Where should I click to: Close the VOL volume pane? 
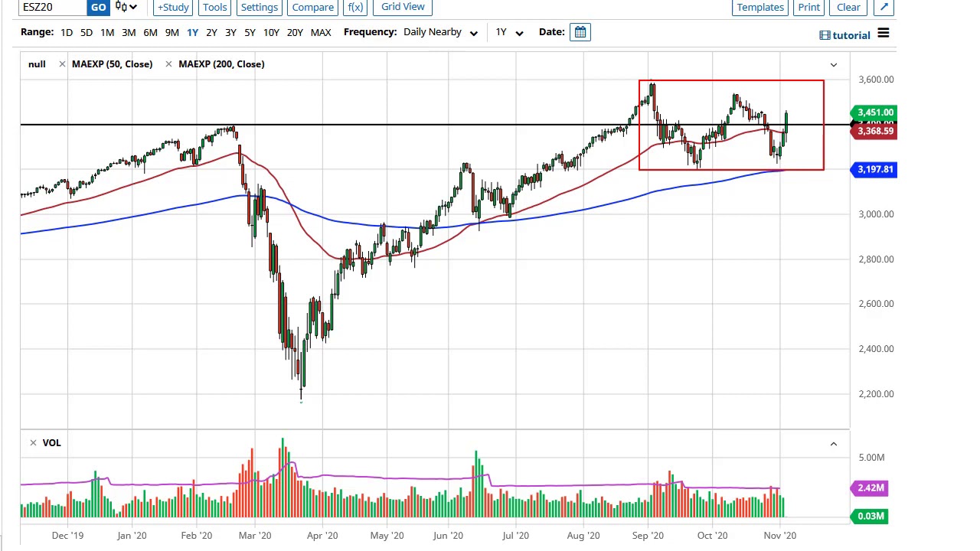click(x=33, y=443)
